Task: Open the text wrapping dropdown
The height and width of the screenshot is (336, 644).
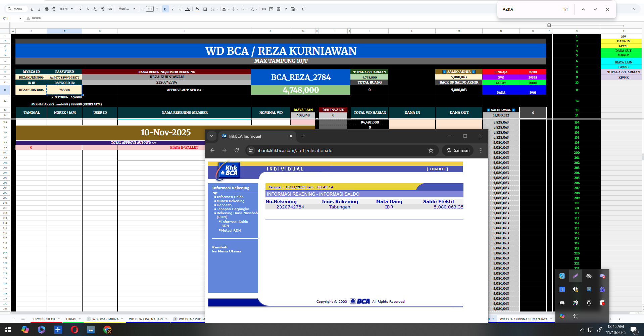Action: click(244, 9)
